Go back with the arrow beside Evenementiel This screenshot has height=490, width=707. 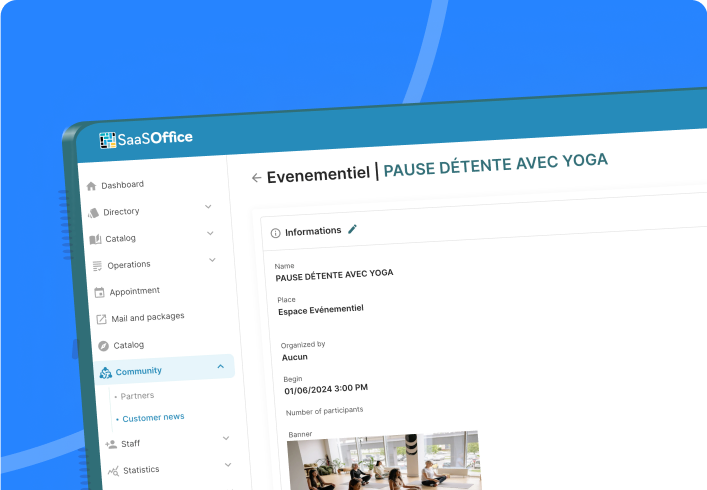[256, 178]
